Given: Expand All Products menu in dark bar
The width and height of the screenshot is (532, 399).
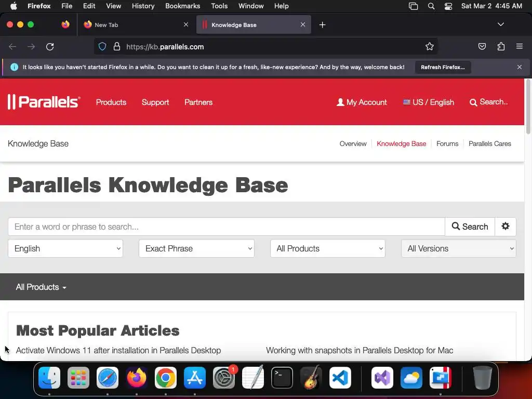Looking at the screenshot, I should click(41, 287).
